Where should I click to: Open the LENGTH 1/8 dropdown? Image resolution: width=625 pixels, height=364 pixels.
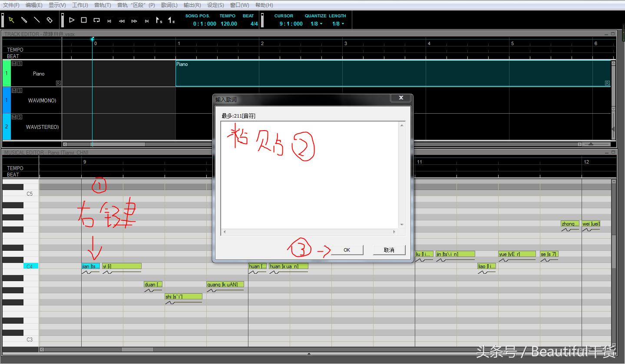(x=338, y=24)
